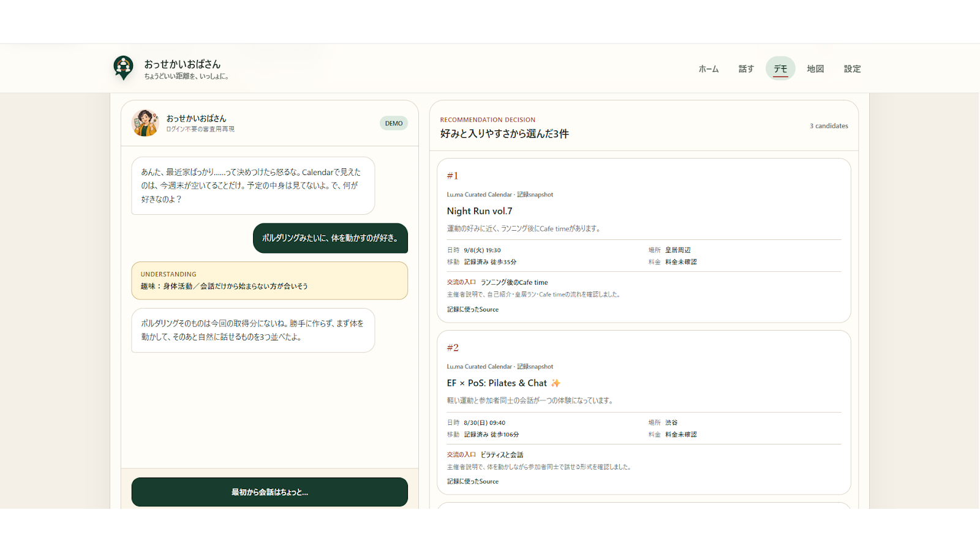
Task: Click the sparkle icon beside Pilates & Chat
Action: coord(556,383)
